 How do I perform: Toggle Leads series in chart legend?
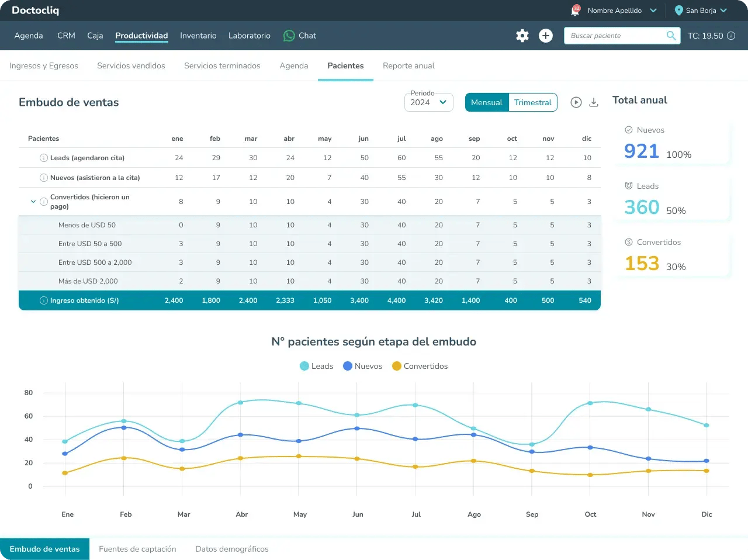point(316,366)
